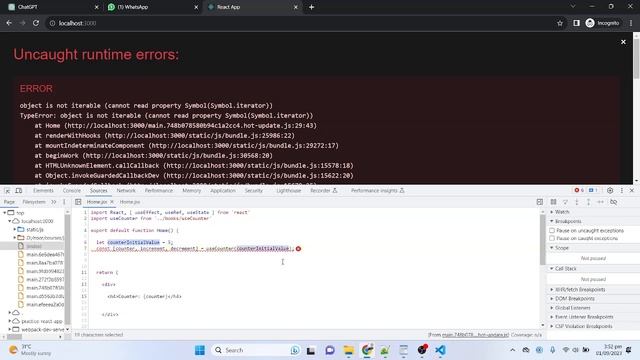Expand the static/js folder
640x360 pixels.
tap(15, 229)
